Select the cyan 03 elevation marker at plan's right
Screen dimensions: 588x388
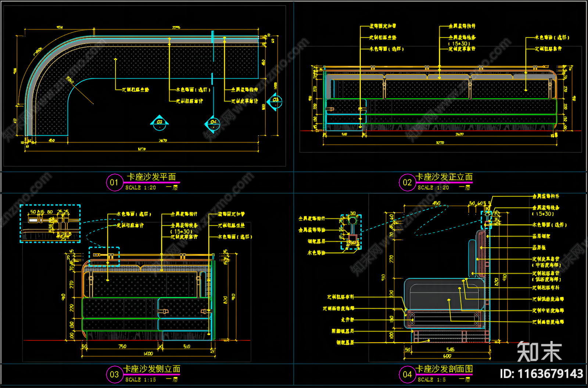pos(275,101)
